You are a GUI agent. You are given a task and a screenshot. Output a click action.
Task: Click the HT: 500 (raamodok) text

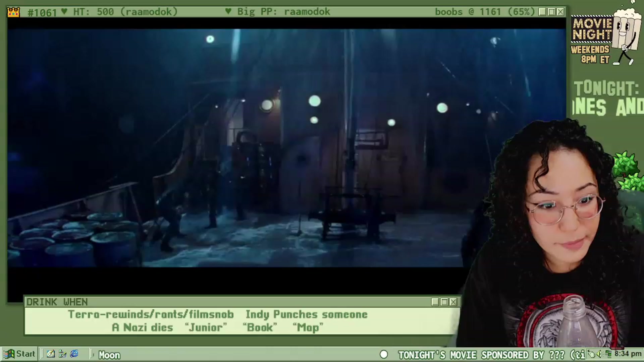coord(125,12)
